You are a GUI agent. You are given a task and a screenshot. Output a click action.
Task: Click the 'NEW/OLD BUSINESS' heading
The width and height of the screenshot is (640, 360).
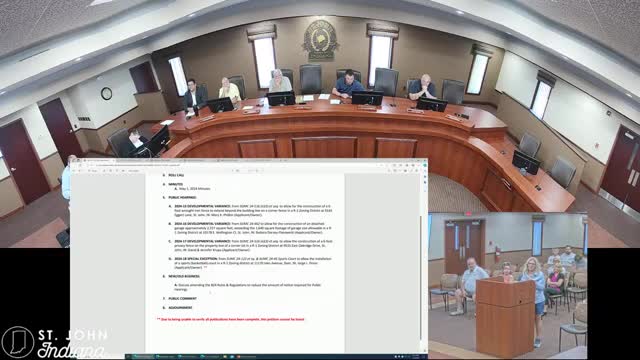click(184, 276)
